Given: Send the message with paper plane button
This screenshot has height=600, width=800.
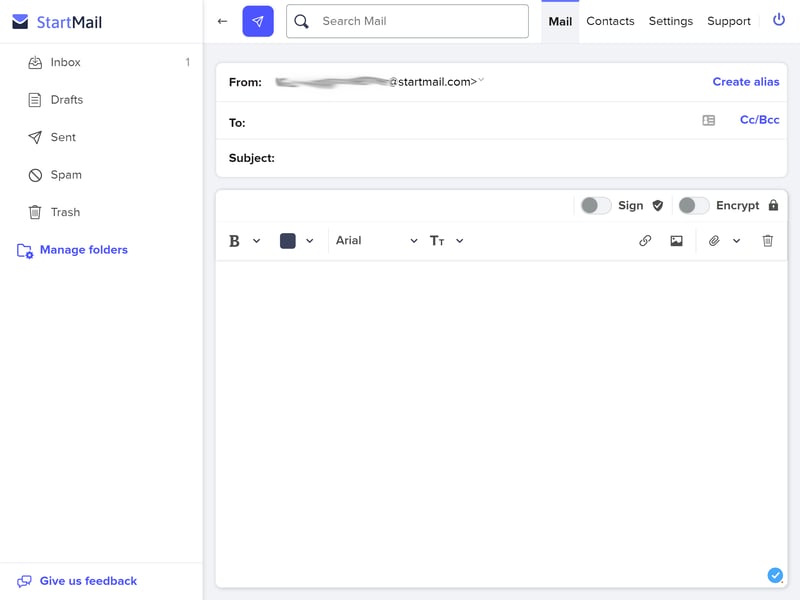Looking at the screenshot, I should tap(258, 21).
